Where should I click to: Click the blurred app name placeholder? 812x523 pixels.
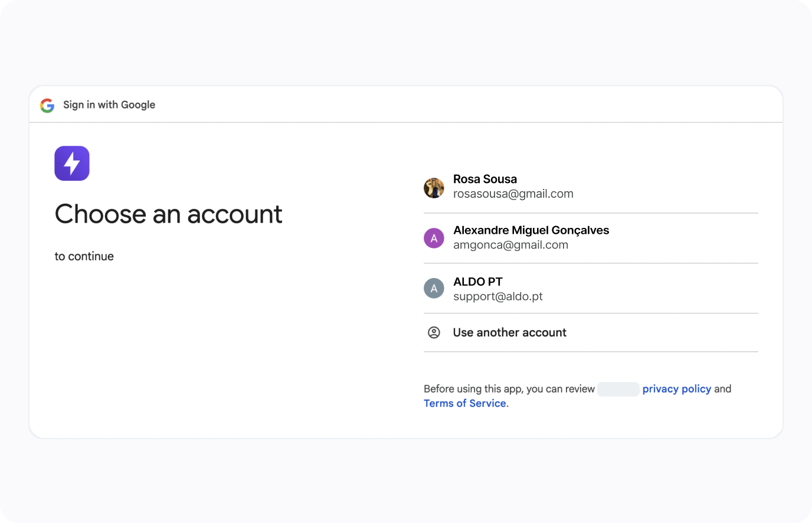[x=618, y=389]
